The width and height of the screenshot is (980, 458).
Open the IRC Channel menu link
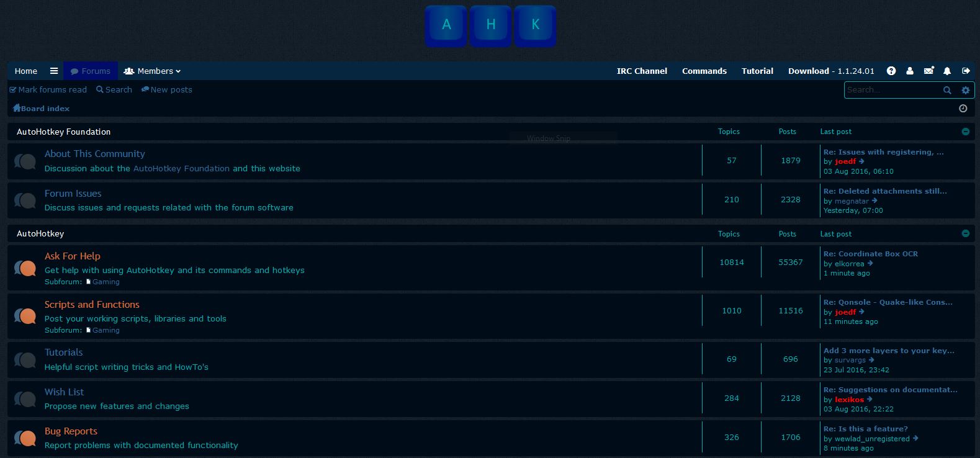point(642,71)
